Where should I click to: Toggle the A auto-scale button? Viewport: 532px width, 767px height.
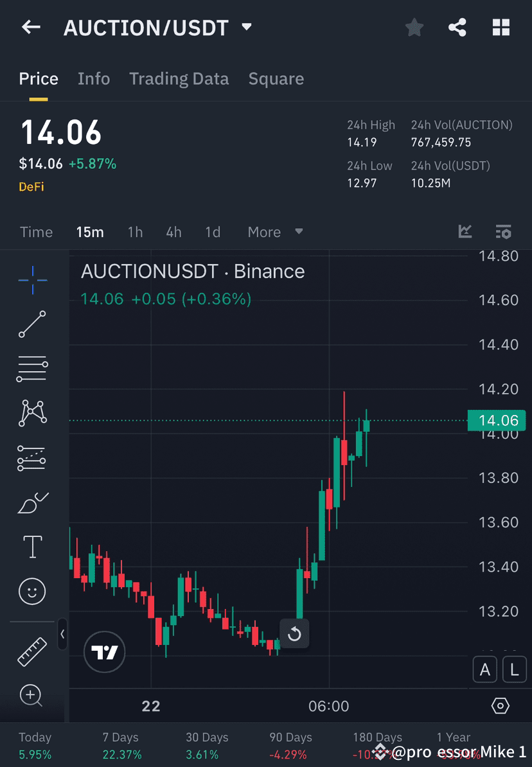(485, 669)
